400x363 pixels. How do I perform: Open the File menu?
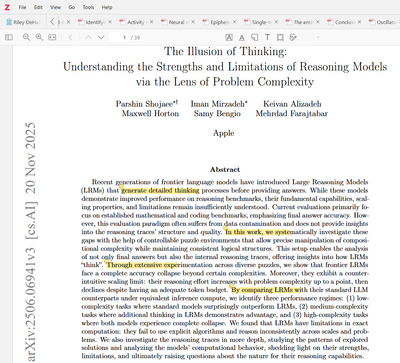coord(22,7)
